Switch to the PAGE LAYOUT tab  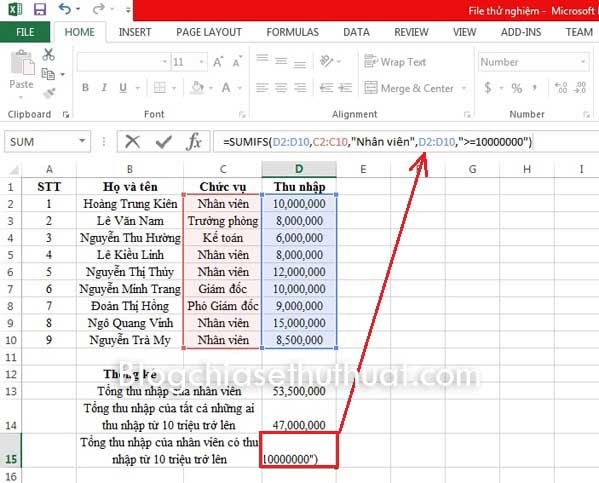pyautogui.click(x=209, y=32)
